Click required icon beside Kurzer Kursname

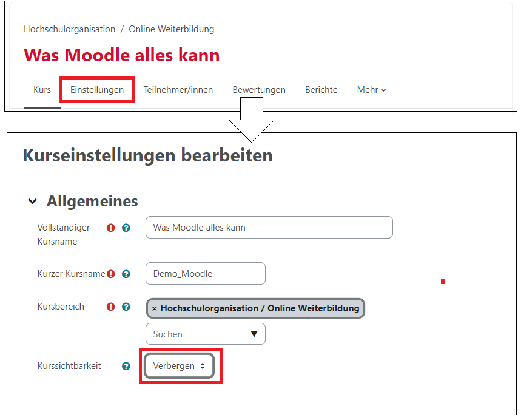click(x=110, y=274)
